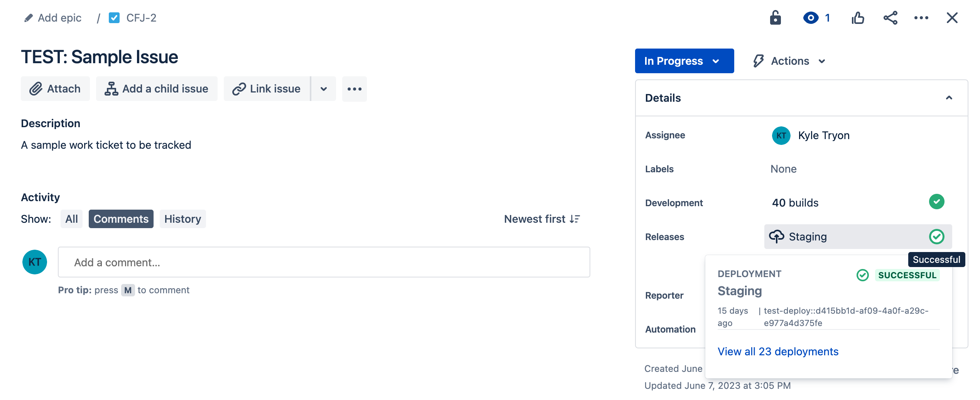
Task: Open the issue key CFJ-2 link
Action: pyautogui.click(x=141, y=18)
